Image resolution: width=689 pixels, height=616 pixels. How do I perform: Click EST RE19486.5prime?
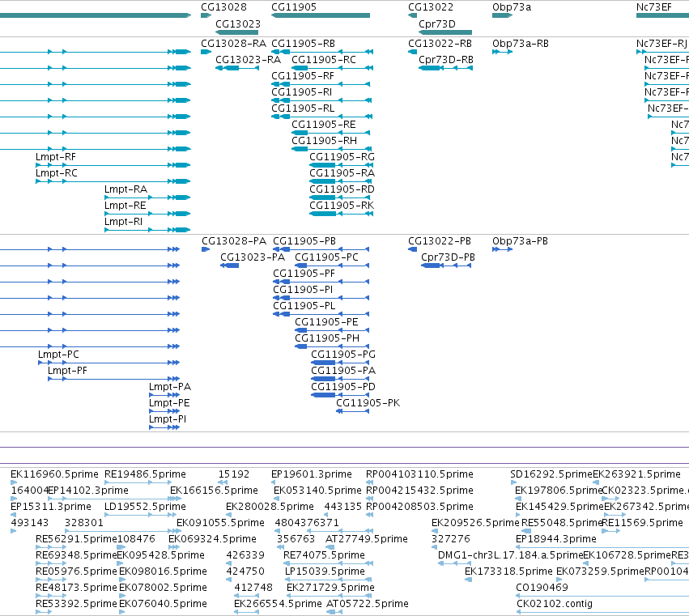[x=145, y=474]
